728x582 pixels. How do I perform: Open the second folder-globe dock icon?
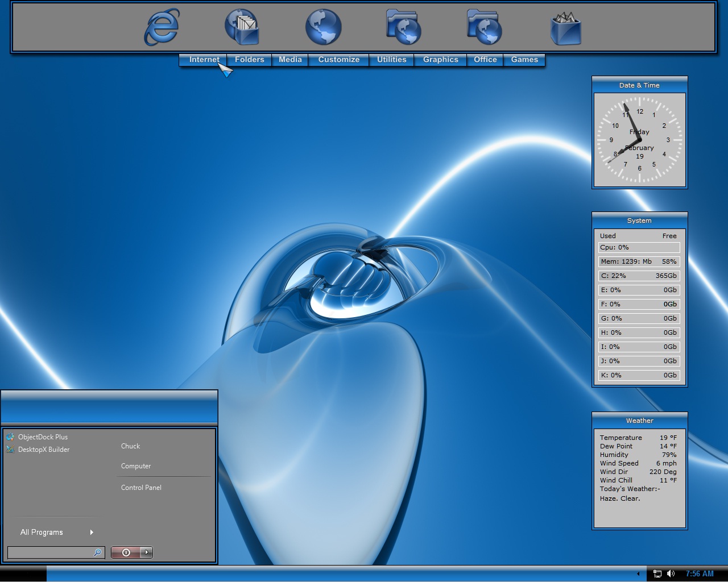coord(485,27)
